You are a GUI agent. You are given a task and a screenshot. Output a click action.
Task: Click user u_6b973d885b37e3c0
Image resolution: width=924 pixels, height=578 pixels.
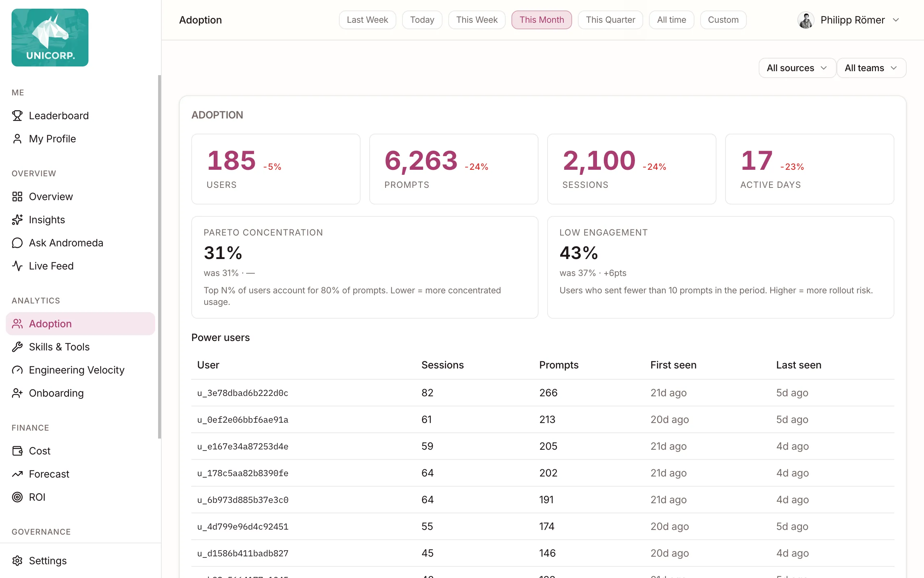click(x=243, y=500)
